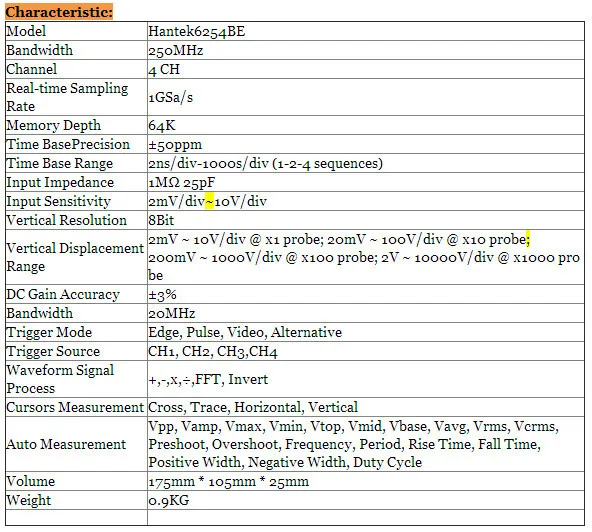Select the 'Weight' row label
Viewport: 592px width, 532px height.
click(29, 500)
